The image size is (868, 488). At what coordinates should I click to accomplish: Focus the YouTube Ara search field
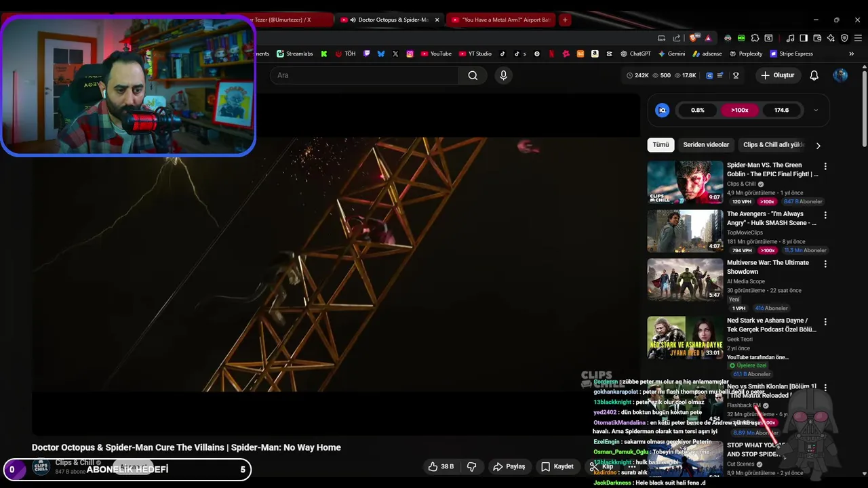tap(365, 75)
